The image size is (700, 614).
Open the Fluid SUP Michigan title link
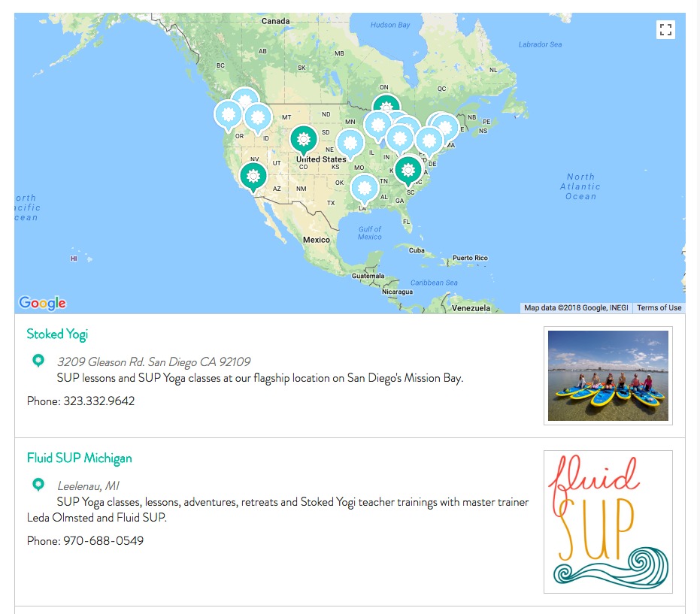80,458
